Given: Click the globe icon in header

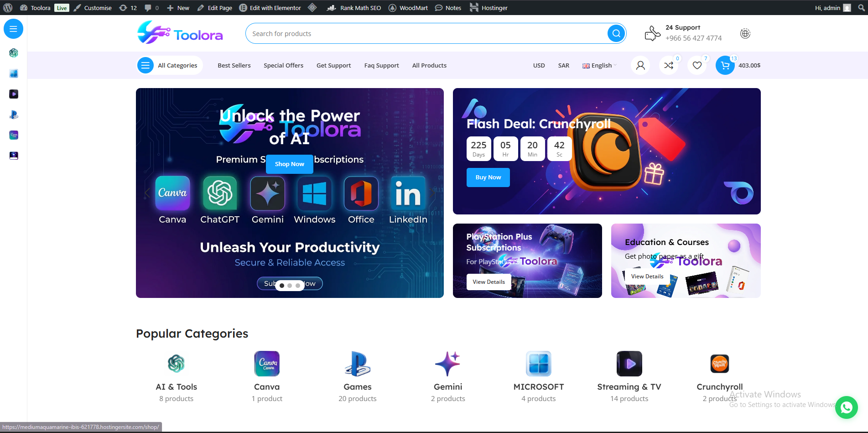Looking at the screenshot, I should (x=745, y=33).
